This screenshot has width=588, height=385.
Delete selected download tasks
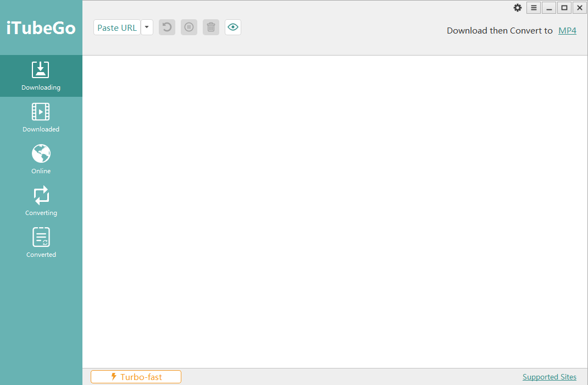(210, 27)
